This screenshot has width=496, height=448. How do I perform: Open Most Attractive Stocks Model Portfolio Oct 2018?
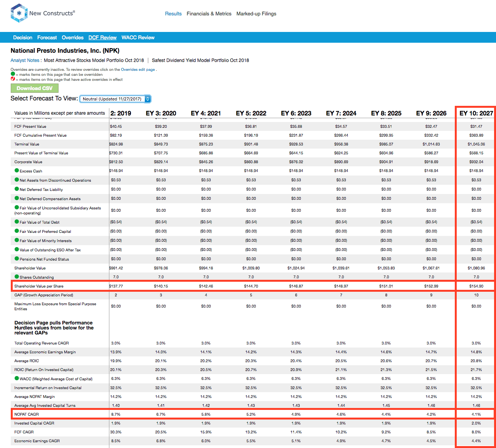[x=94, y=60]
